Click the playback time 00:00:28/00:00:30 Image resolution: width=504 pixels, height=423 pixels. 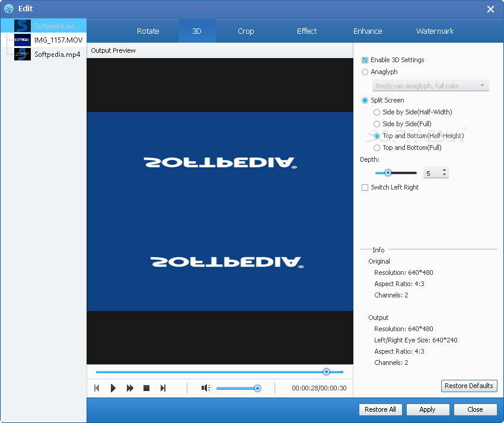tap(319, 388)
